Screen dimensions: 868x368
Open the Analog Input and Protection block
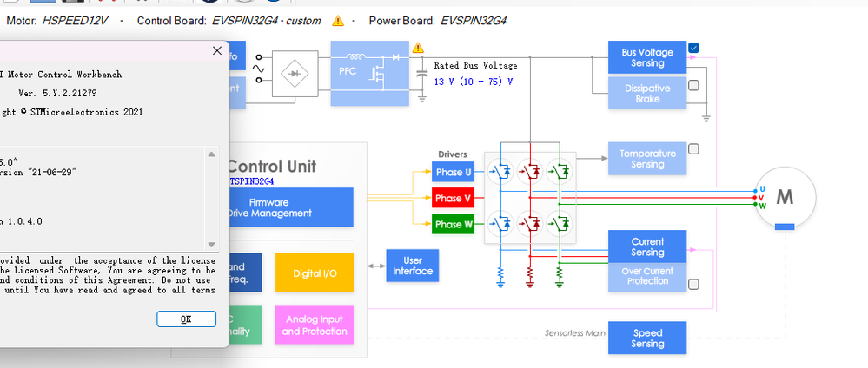click(315, 325)
